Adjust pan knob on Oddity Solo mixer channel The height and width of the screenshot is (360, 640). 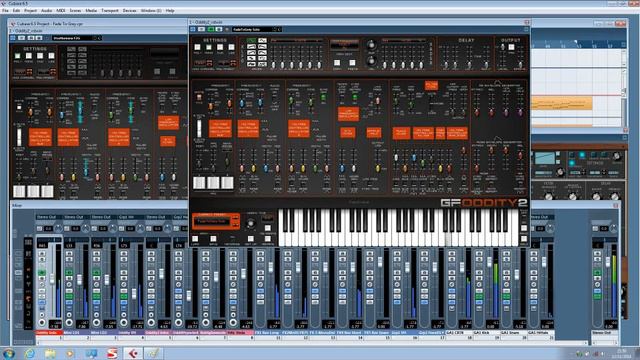coord(58,229)
